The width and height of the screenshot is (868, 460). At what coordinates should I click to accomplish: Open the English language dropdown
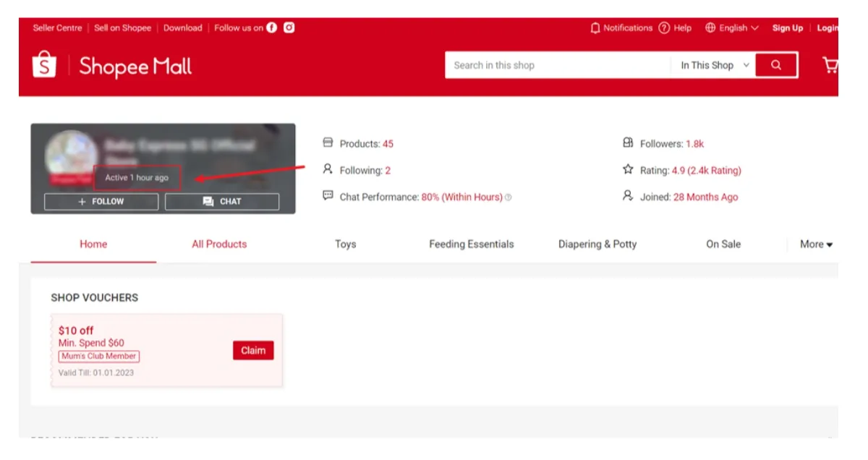point(732,28)
